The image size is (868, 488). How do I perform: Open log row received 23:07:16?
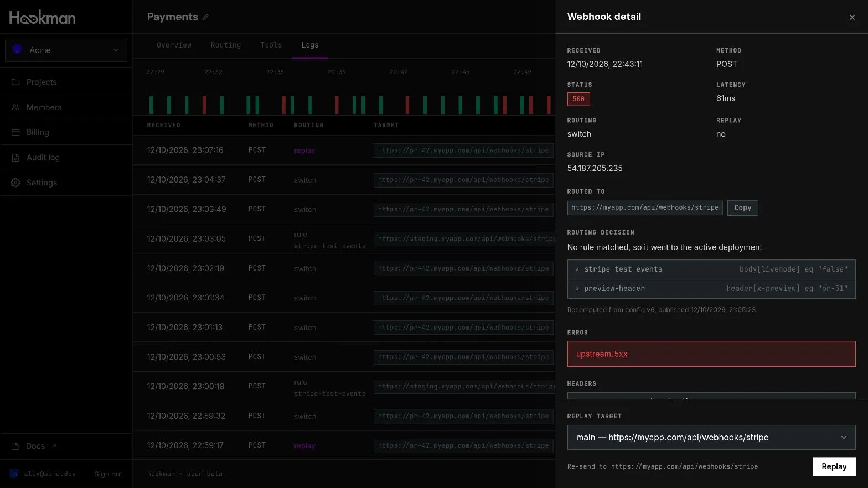point(343,150)
